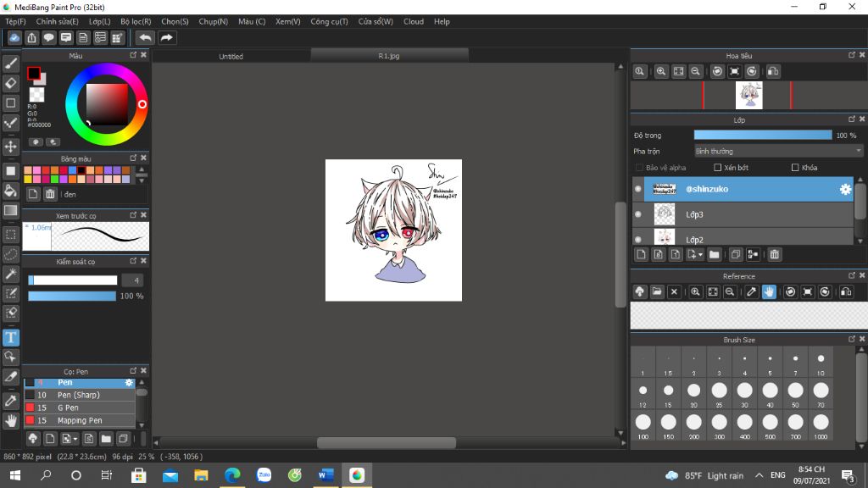Switch to R1.jpg tab
Screen dimensions: 868x488
pos(388,55)
